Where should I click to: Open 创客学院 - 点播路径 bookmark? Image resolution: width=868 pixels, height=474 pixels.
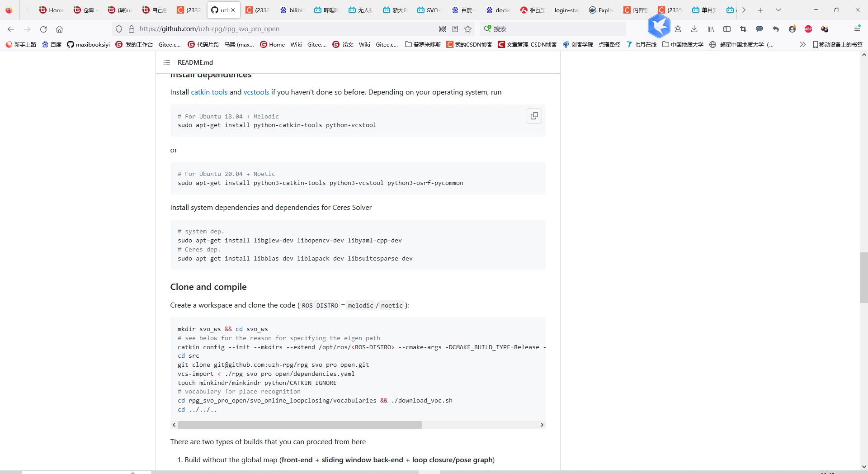coord(591,44)
